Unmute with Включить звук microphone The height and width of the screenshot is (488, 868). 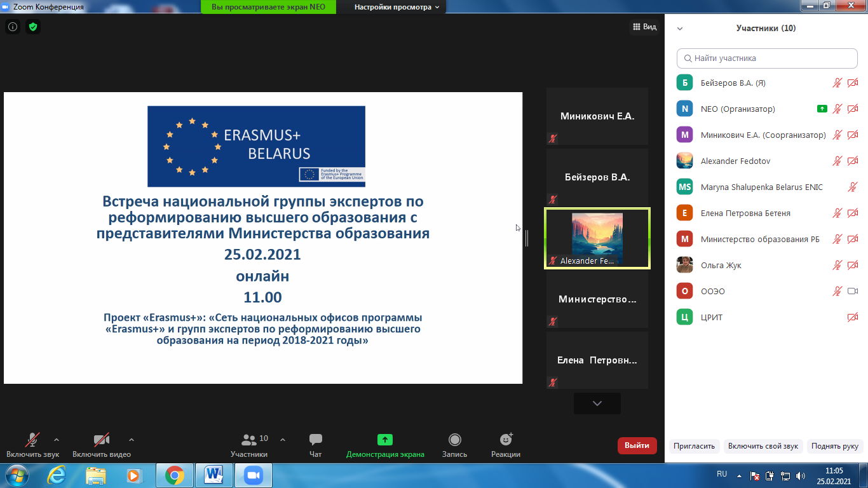pyautogui.click(x=32, y=445)
